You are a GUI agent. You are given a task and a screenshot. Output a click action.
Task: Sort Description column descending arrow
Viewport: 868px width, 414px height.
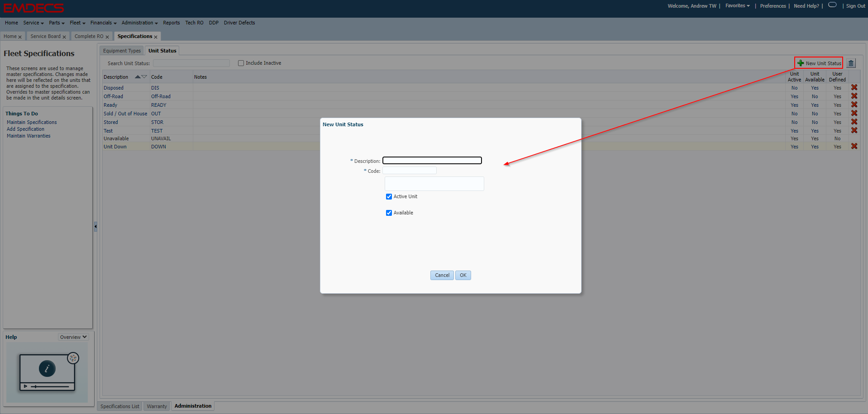pyautogui.click(x=144, y=77)
